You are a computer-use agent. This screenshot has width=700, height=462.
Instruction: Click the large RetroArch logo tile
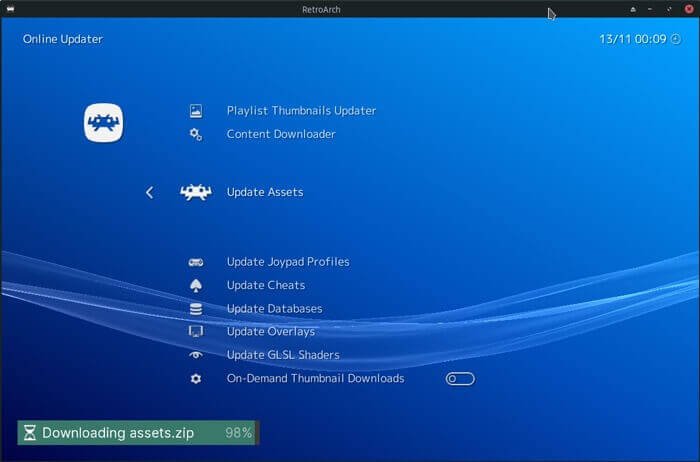[x=103, y=123]
